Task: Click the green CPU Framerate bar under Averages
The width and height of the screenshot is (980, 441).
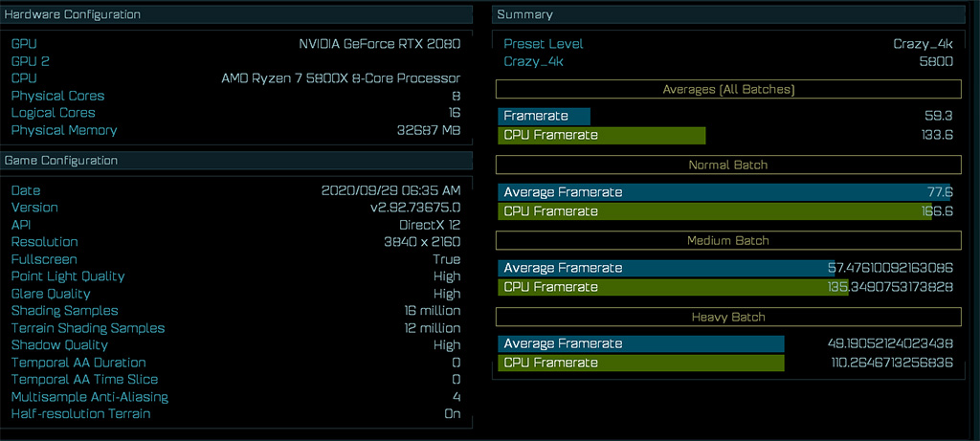Action: [602, 136]
